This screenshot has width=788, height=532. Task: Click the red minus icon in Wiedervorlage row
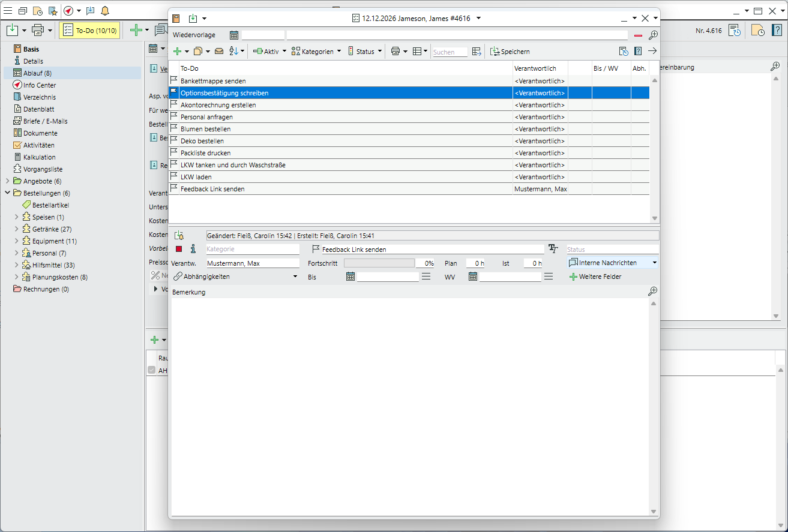coord(638,35)
